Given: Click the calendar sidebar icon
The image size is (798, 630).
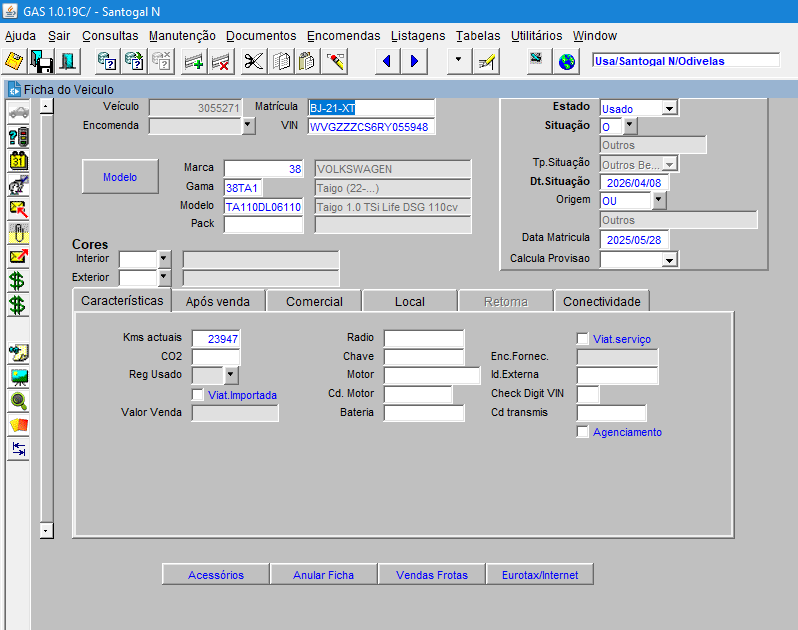Looking at the screenshot, I should (18, 161).
